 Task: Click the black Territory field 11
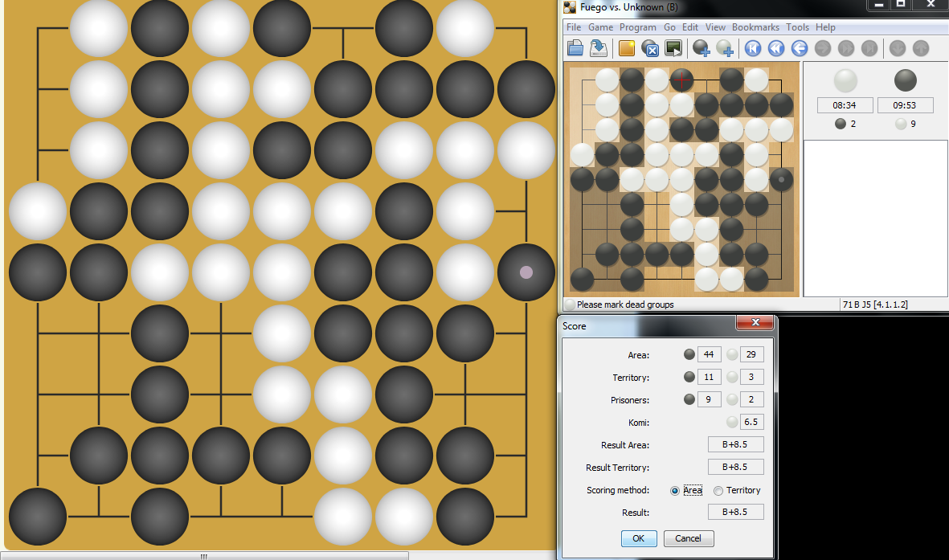pos(709,377)
